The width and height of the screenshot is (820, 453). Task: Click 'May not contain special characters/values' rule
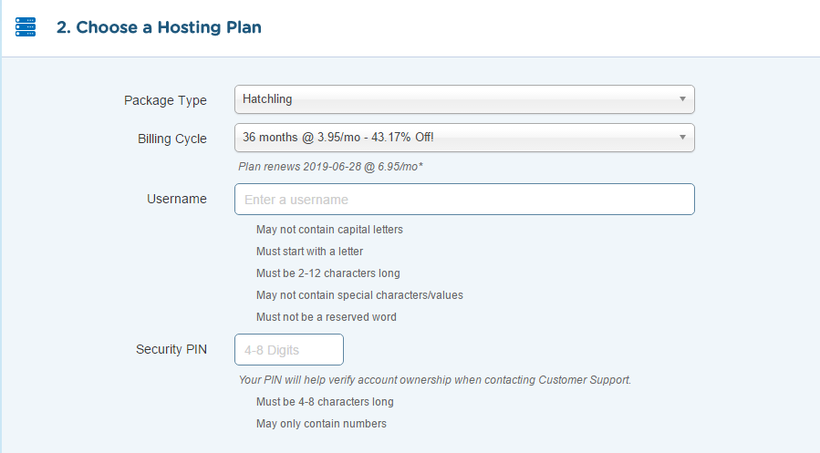tap(360, 296)
